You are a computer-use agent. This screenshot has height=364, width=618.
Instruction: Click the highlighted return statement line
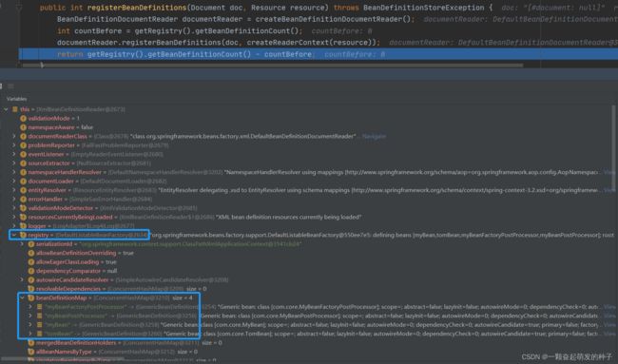pos(319,54)
